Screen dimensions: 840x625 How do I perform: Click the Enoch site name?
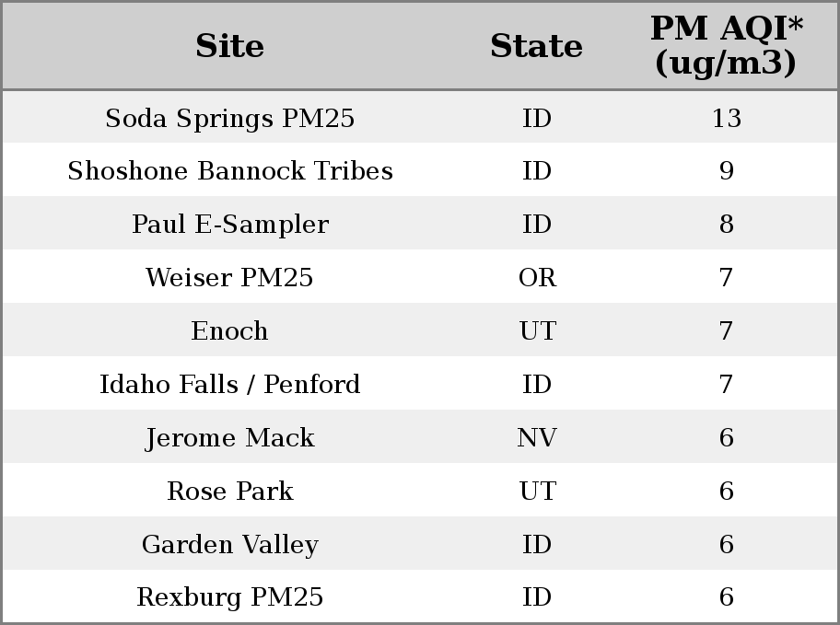click(229, 330)
